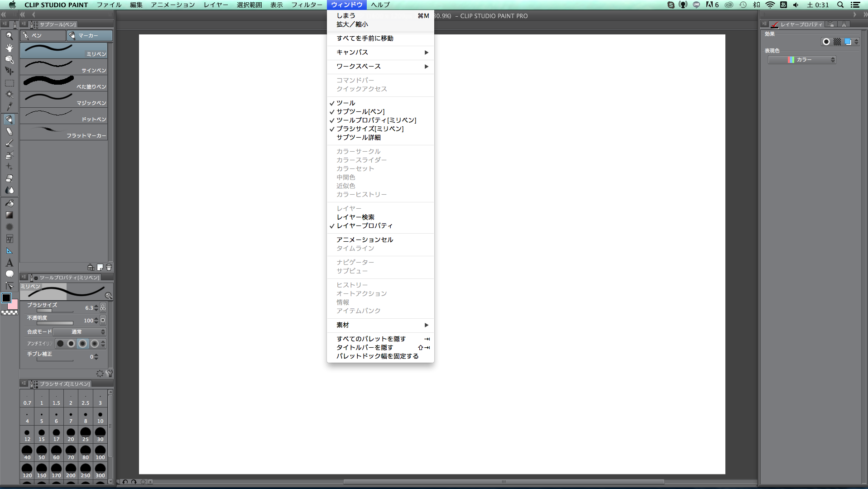Screen dimensions: 868x489
Task: Open the layer property palette menu button
Action: tap(764, 24)
